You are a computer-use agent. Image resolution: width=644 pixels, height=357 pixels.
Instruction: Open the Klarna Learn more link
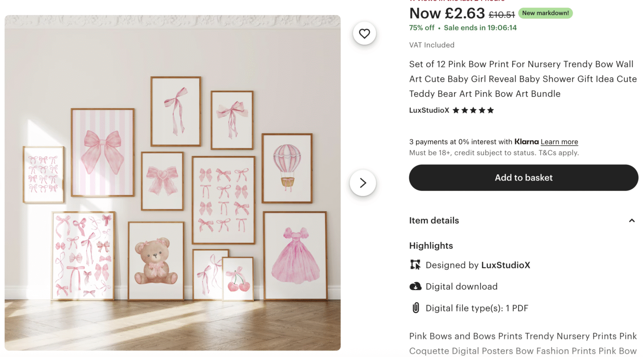(559, 142)
